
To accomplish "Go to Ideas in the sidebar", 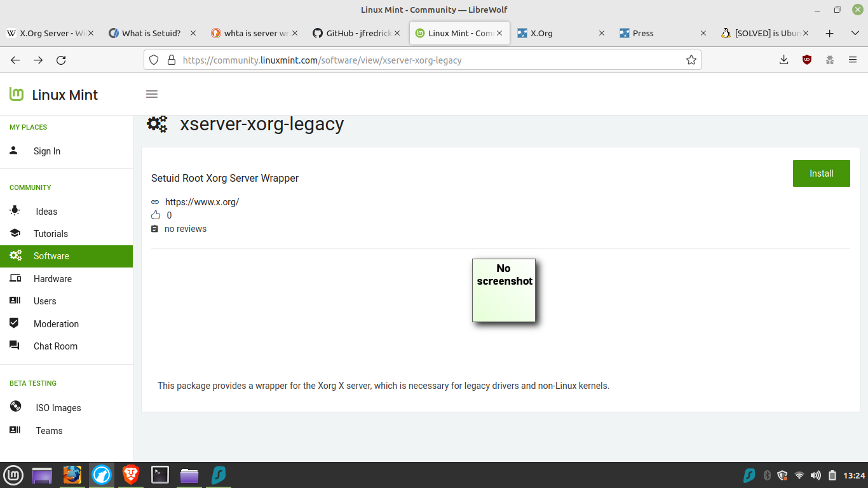I will [x=66, y=212].
